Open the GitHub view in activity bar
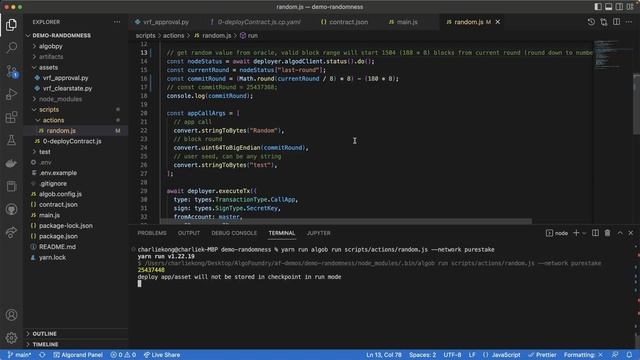Screen dimensions: 640x360 tap(11, 209)
